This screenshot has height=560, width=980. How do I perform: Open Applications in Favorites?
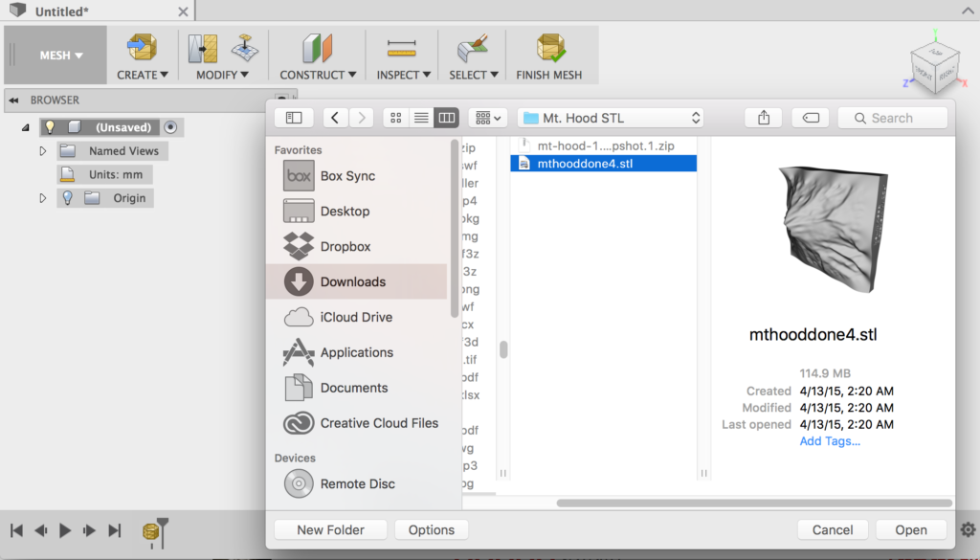pyautogui.click(x=356, y=352)
